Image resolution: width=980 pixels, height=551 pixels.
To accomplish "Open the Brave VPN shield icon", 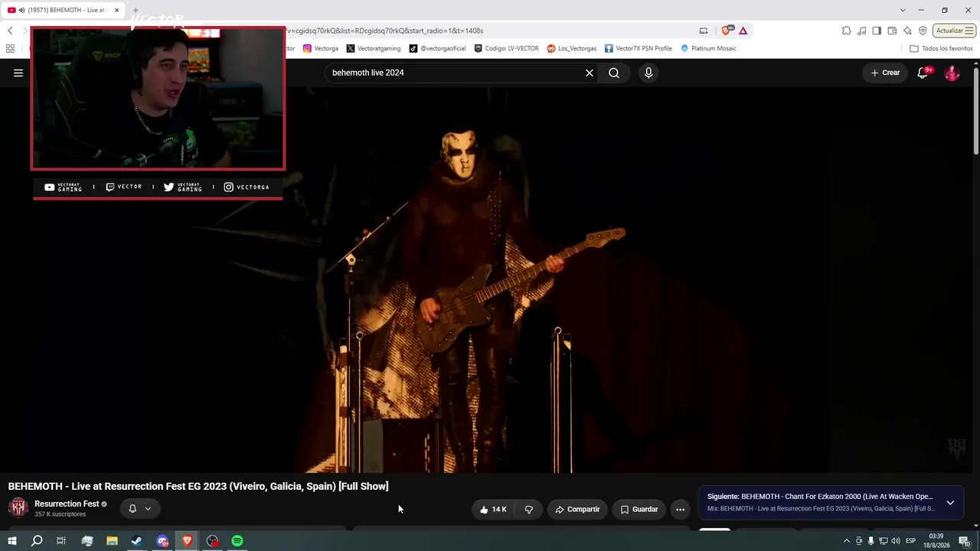I will coord(923,31).
